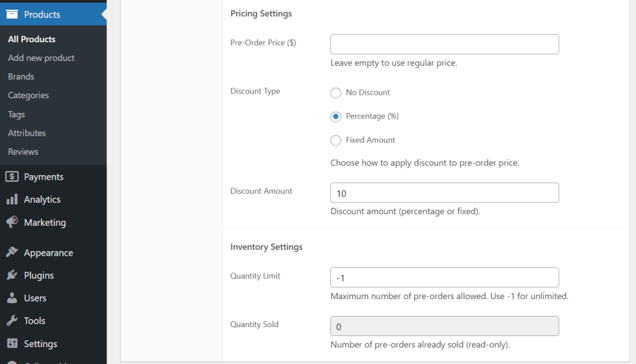Choose the Percentage (%) discount type
The width and height of the screenshot is (636, 364).
point(336,117)
